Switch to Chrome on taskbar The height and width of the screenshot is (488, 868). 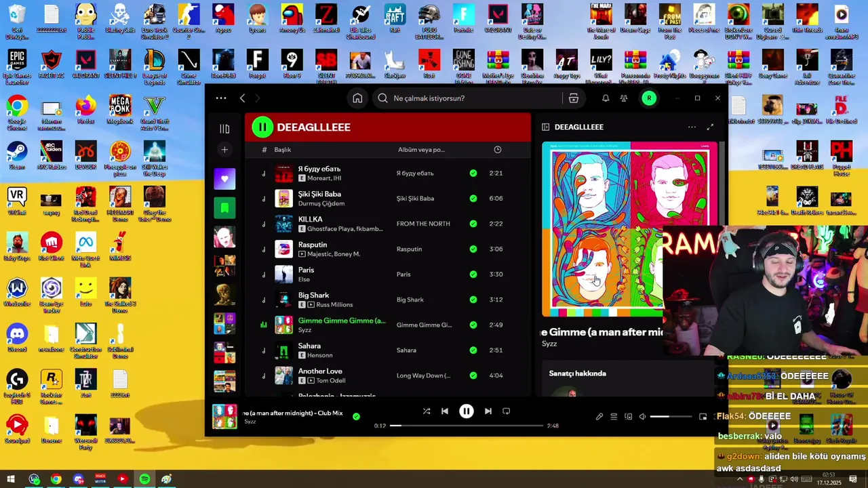pos(56,479)
